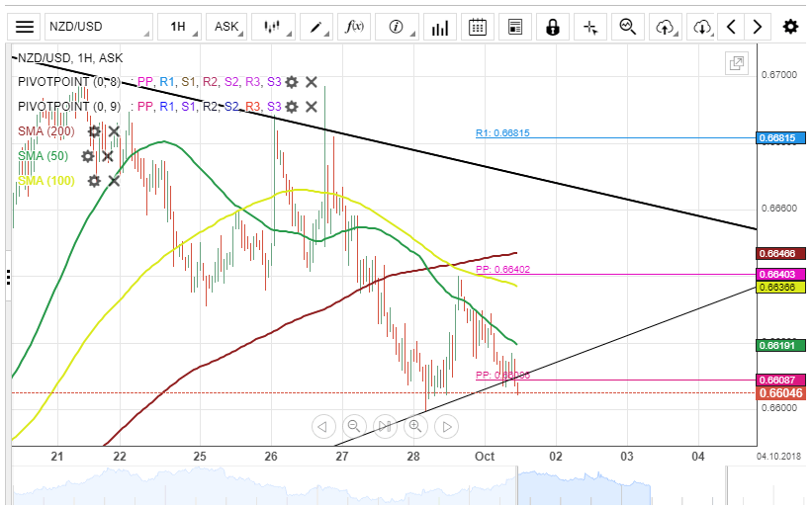Screen dimensions: 812x508
Task: Select the 0.66815 blue price tag
Action: [x=781, y=138]
